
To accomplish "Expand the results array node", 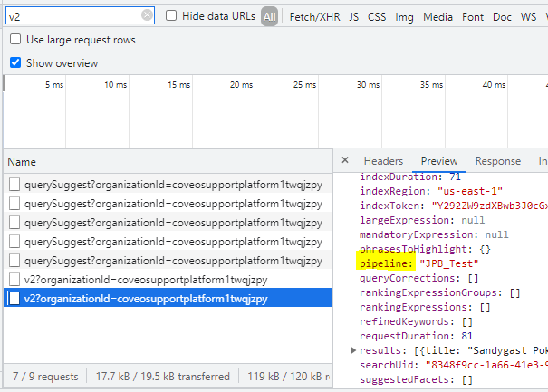I will 353,349.
